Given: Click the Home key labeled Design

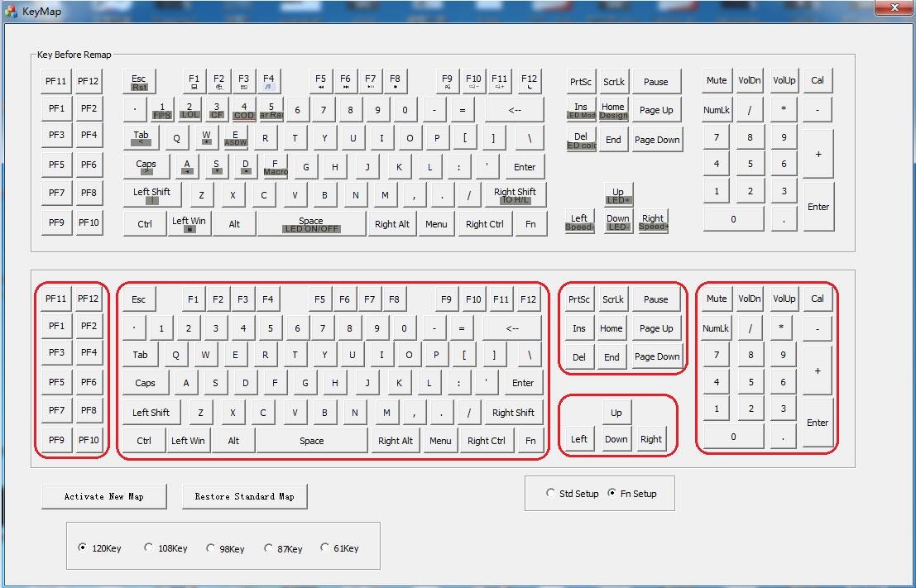Looking at the screenshot, I should (x=613, y=110).
